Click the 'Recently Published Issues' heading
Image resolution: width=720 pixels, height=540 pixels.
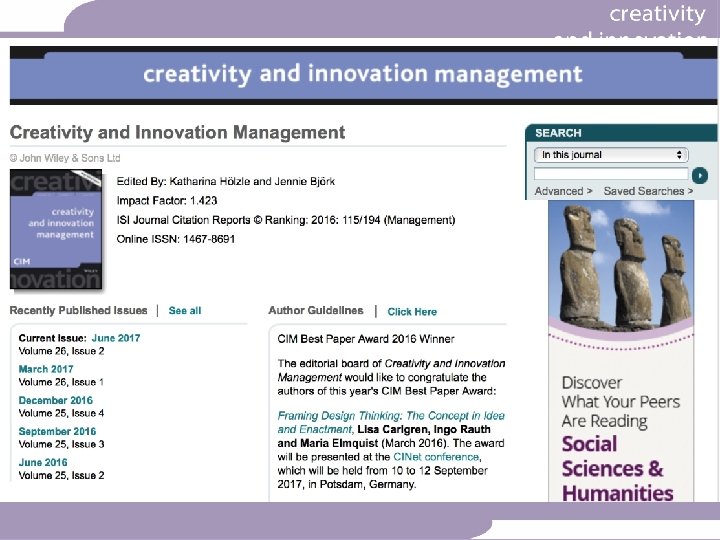pos(79,310)
